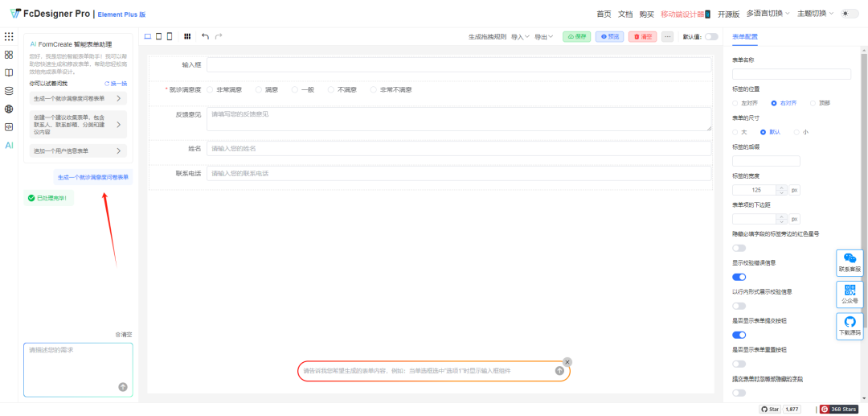Choose suggestion 生成一个就诊满意度问卷表单
The image size is (868, 416).
tap(78, 99)
